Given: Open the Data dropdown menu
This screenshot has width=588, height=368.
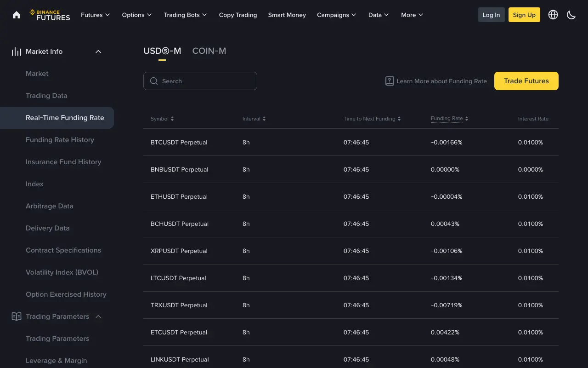Looking at the screenshot, I should point(379,15).
